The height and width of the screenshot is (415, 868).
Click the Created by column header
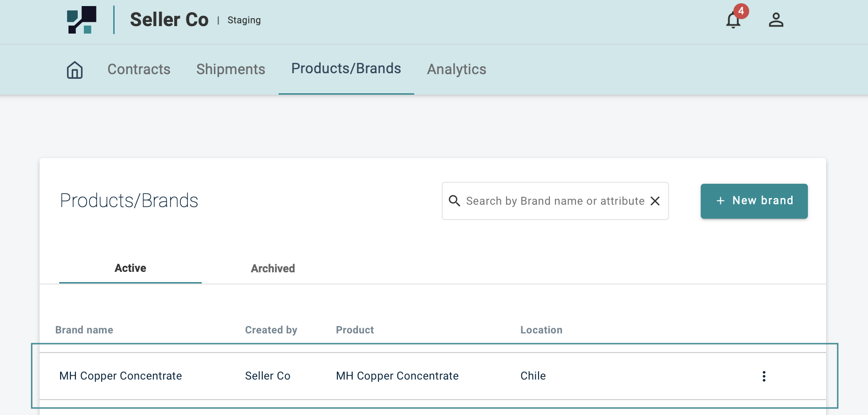pos(271,330)
